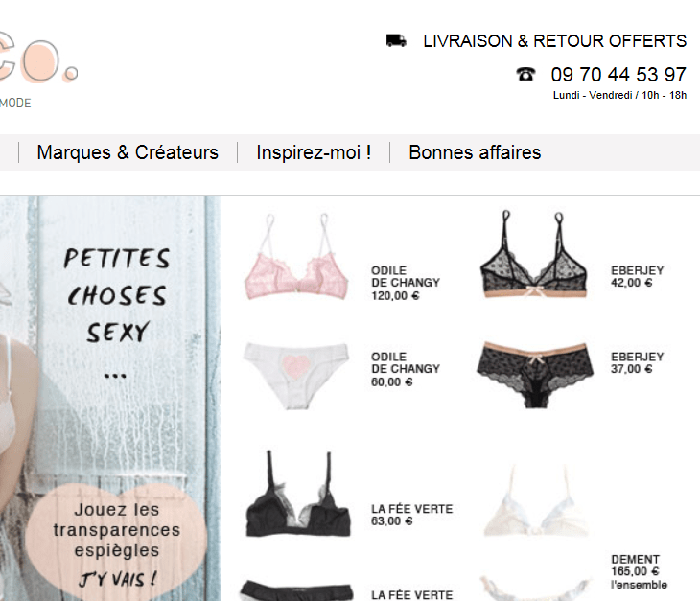Click the telephone icon
700x601 pixels.
[x=525, y=74]
